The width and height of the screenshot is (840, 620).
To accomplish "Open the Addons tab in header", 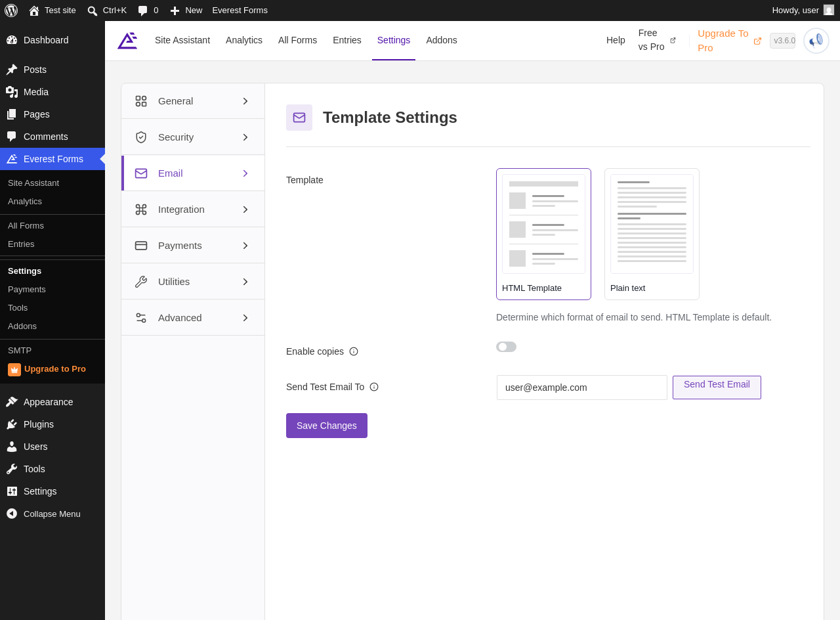I will (442, 40).
